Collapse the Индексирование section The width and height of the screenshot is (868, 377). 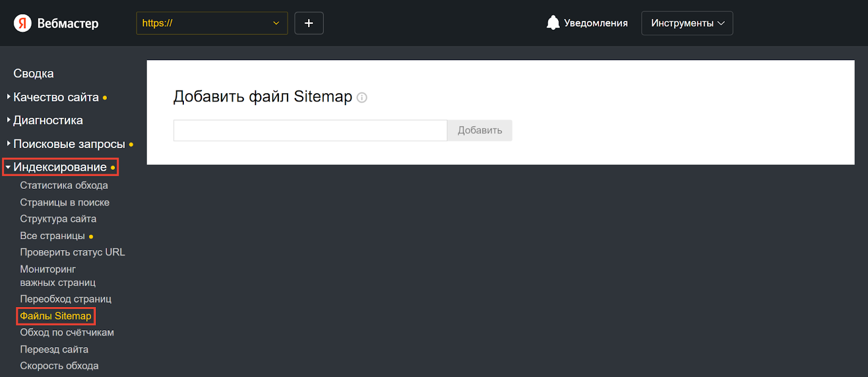click(x=60, y=167)
